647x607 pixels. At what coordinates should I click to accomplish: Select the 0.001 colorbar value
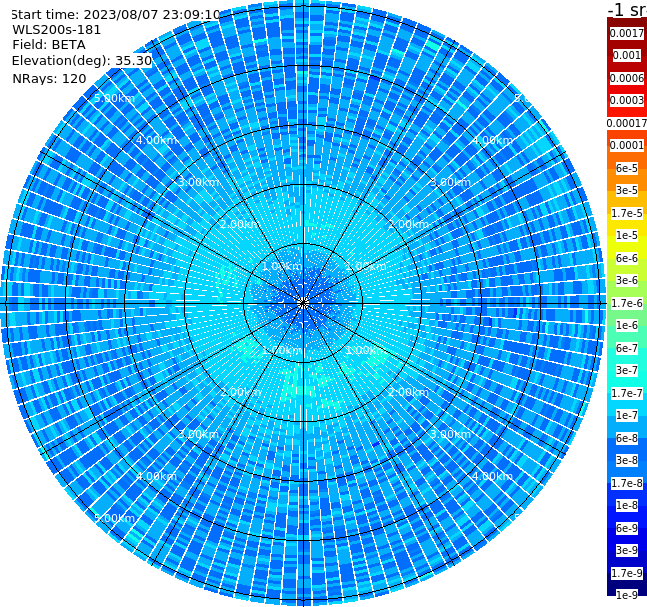pyautogui.click(x=626, y=55)
